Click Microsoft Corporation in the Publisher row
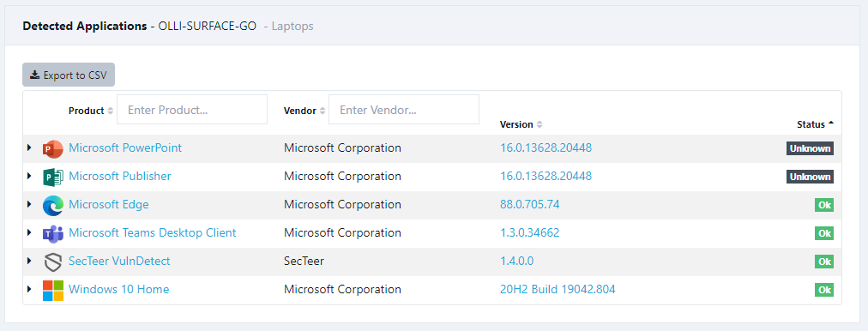This screenshot has width=868, height=331. (343, 176)
